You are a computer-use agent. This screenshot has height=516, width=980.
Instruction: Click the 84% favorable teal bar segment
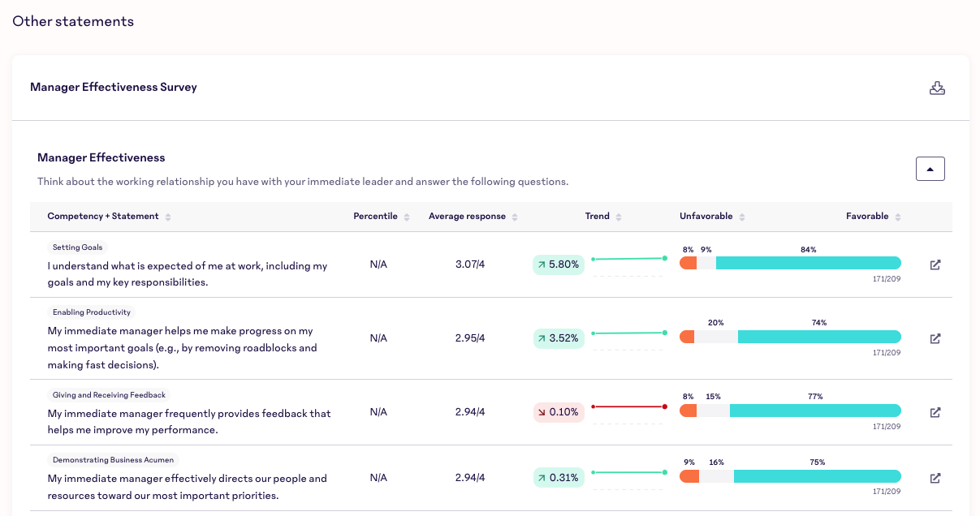[x=808, y=263]
